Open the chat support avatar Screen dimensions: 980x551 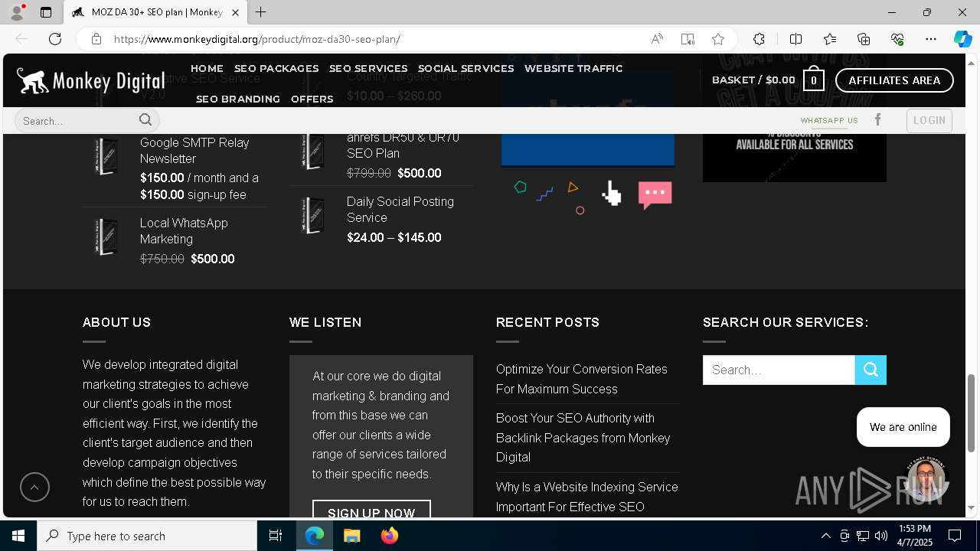926,479
